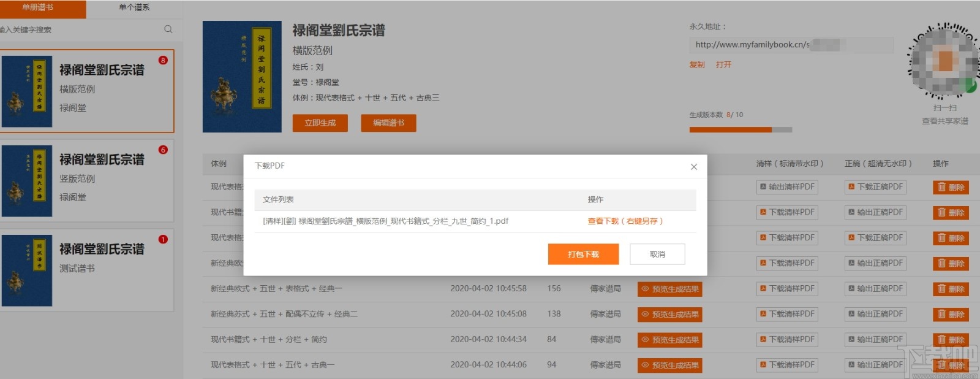Delete the 新经典欧式 + 五世 + 表格式 row
Viewport: 980px width, 379px height.
click(951, 289)
